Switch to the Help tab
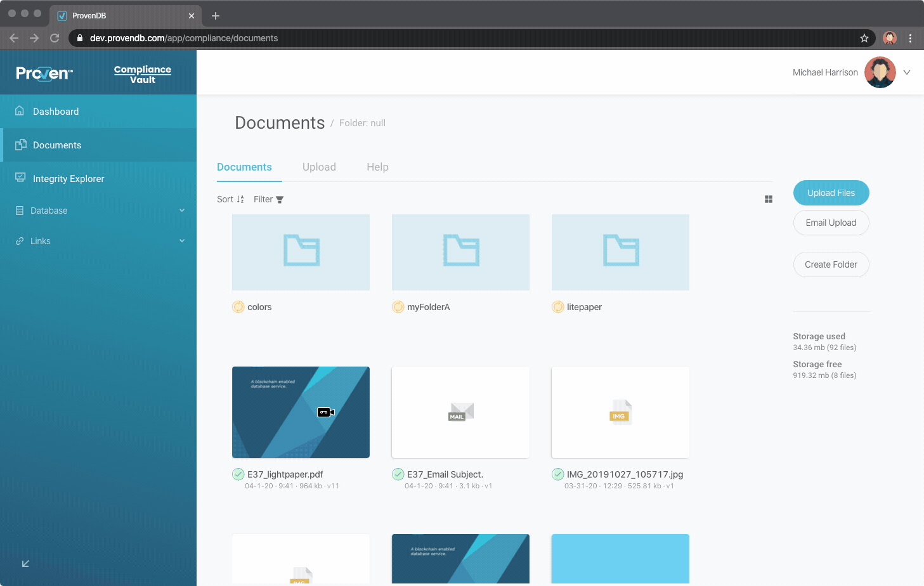Image resolution: width=924 pixels, height=586 pixels. tap(377, 167)
